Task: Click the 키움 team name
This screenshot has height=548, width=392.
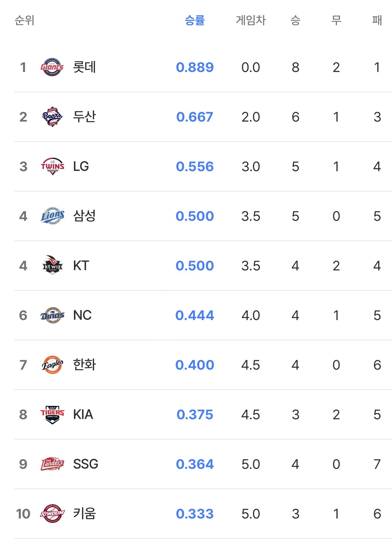Action: tap(84, 514)
